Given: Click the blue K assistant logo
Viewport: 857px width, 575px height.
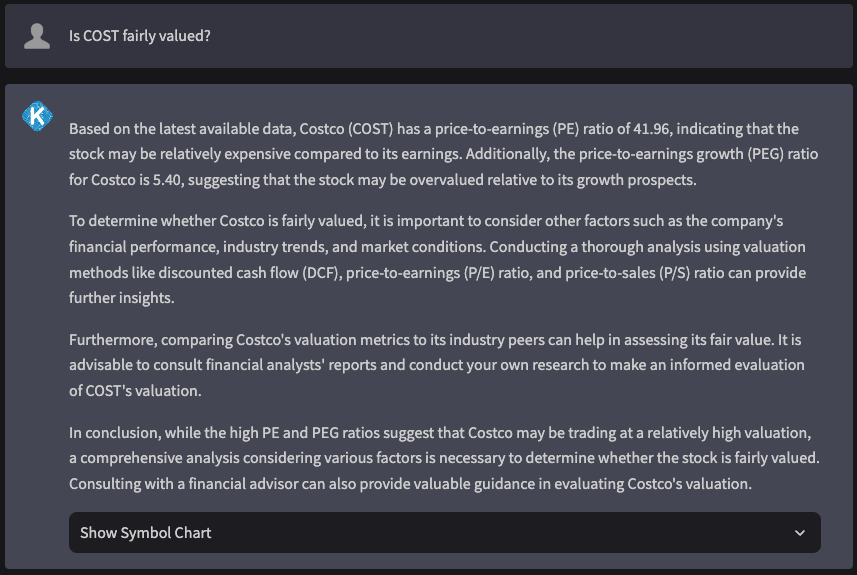Looking at the screenshot, I should 37,116.
